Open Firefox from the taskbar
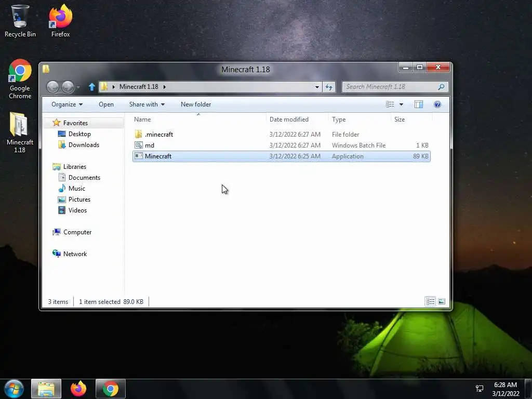532x399 pixels. point(78,389)
